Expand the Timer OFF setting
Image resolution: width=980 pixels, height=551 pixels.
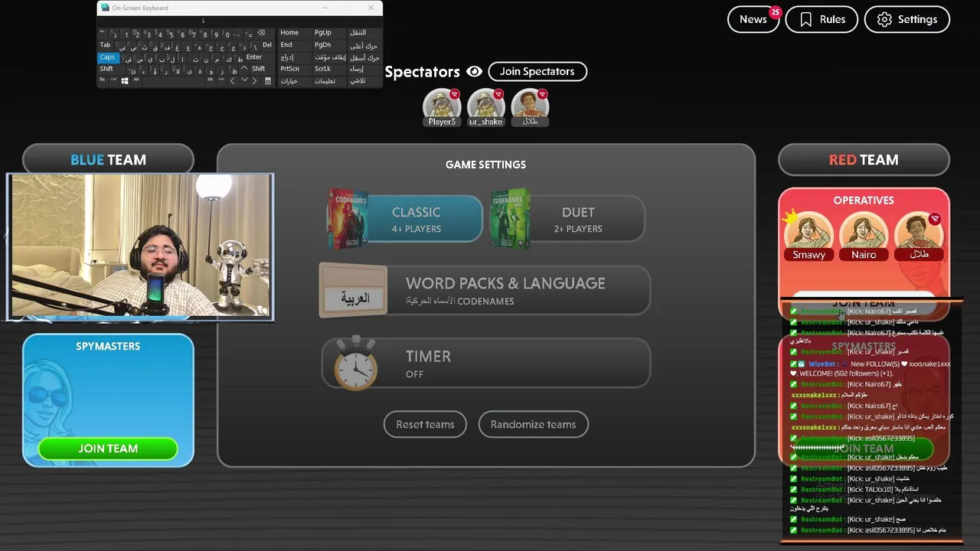[485, 364]
